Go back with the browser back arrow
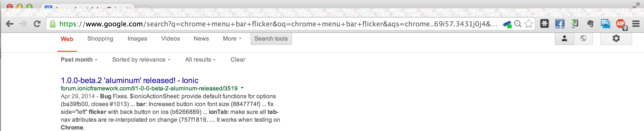This screenshot has width=644, height=131. click(x=10, y=24)
